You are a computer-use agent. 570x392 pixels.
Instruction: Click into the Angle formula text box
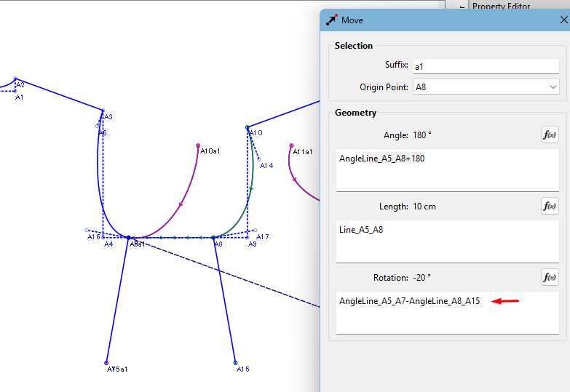pos(447,170)
